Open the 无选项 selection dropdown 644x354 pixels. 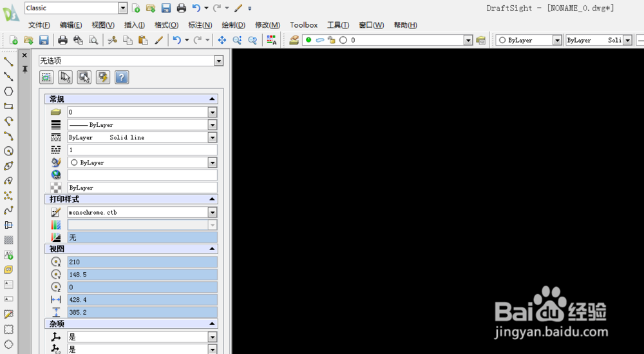[x=218, y=61]
